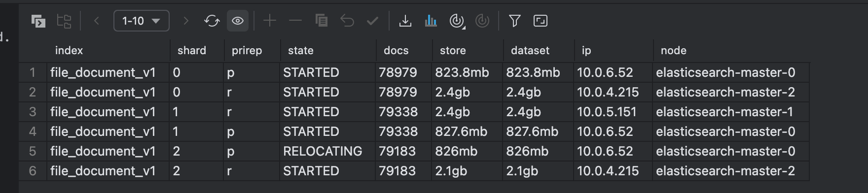Sort by the index column header
Viewport: 868px width, 193px height.
pyautogui.click(x=69, y=51)
